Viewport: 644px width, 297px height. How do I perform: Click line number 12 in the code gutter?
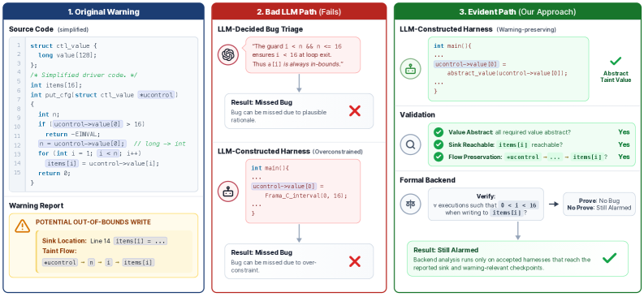(x=17, y=144)
